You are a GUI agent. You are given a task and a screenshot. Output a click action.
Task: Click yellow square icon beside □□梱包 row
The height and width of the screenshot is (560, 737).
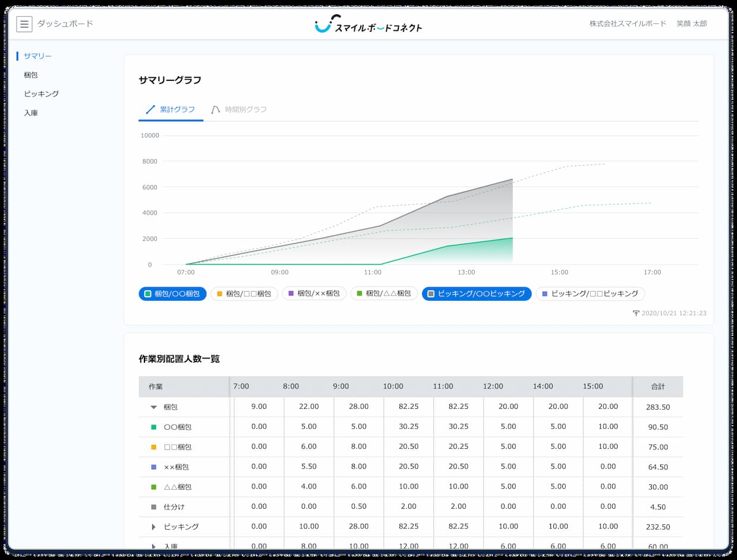pyautogui.click(x=154, y=447)
